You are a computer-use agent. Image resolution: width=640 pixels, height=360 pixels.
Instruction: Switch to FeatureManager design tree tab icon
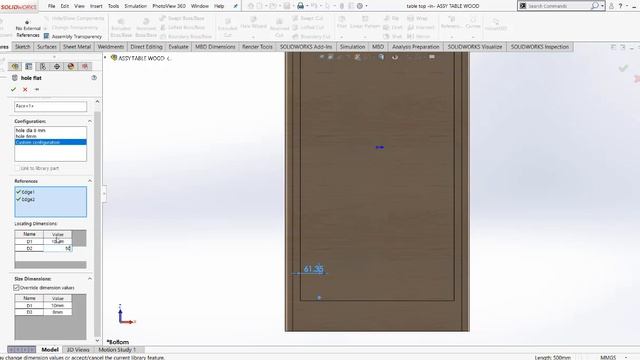tap(15, 67)
